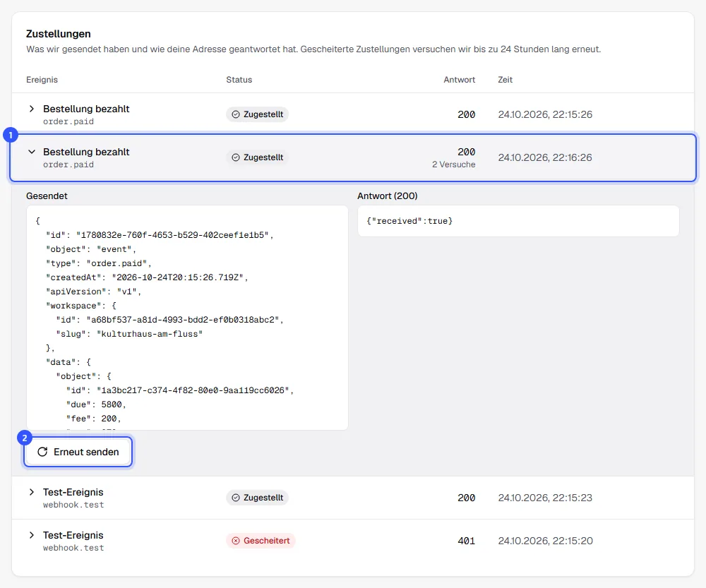Click the Zugestellt check icon at 22:16:26
Screen dimensions: 706x588
pos(236,157)
